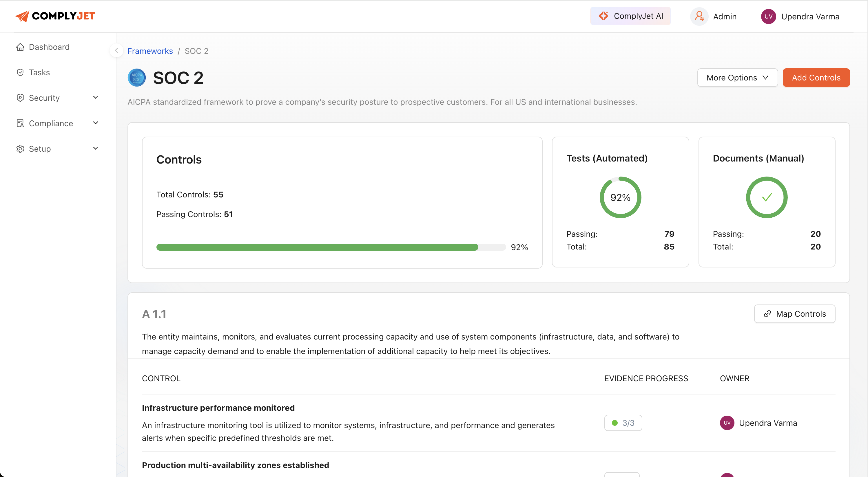The image size is (868, 477).
Task: Click the Setup gear icon
Action: (x=20, y=148)
